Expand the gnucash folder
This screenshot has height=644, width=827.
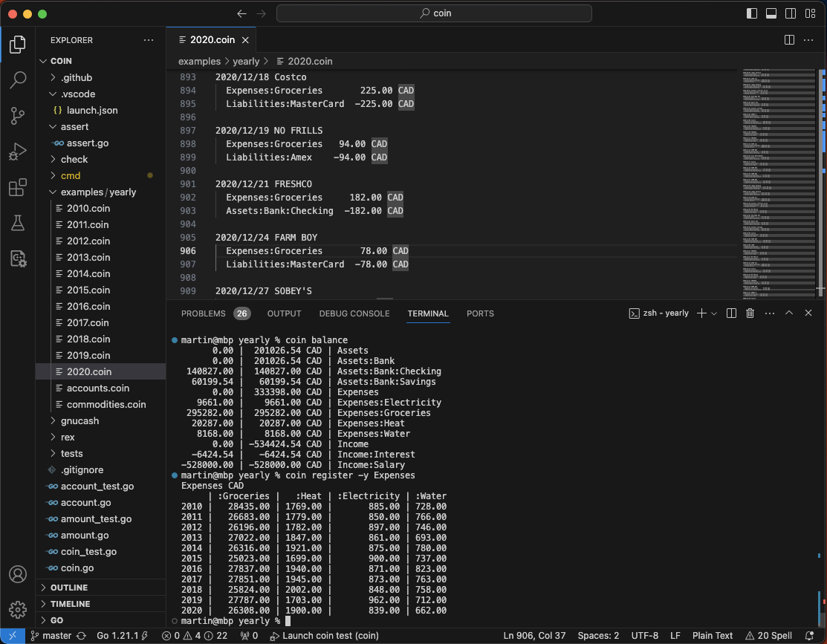(80, 420)
